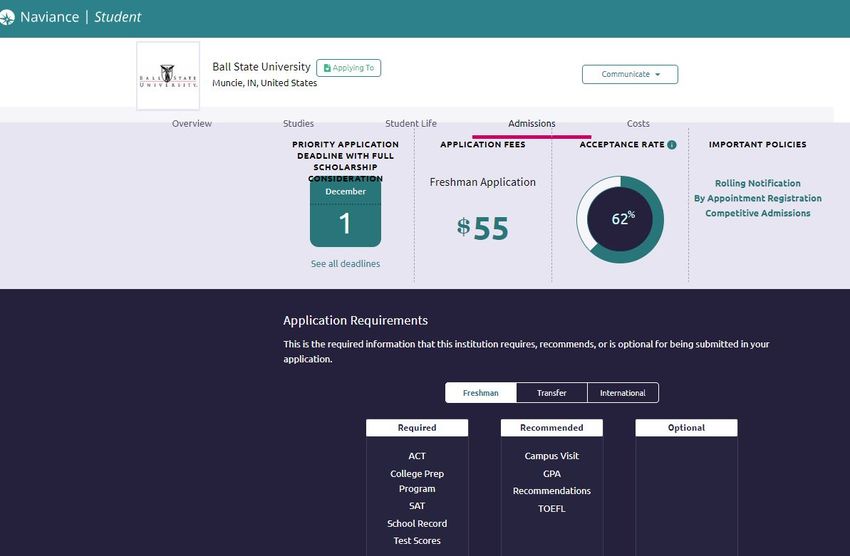The image size is (850, 556).
Task: Click the Ball State University name heading
Action: click(261, 67)
